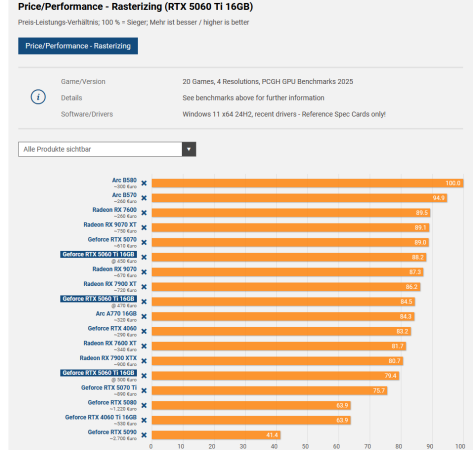The width and height of the screenshot is (474, 450).
Task: Remove Radeon RX 9070 XT via X icon
Action: pyautogui.click(x=144, y=228)
